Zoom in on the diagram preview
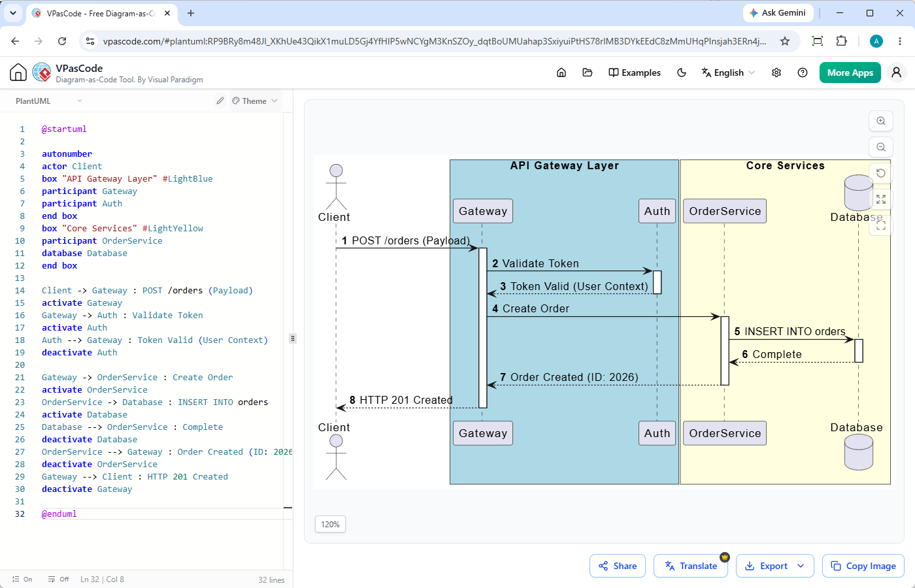The height and width of the screenshot is (588, 915). [x=881, y=121]
